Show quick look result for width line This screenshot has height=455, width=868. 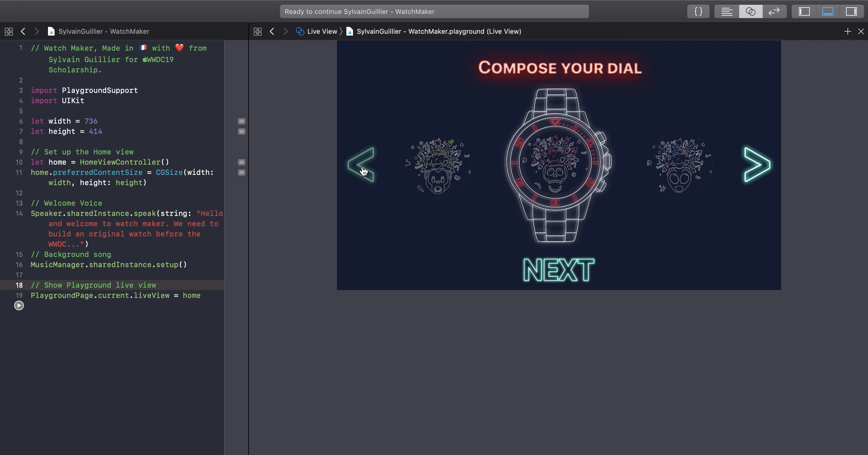pyautogui.click(x=241, y=121)
